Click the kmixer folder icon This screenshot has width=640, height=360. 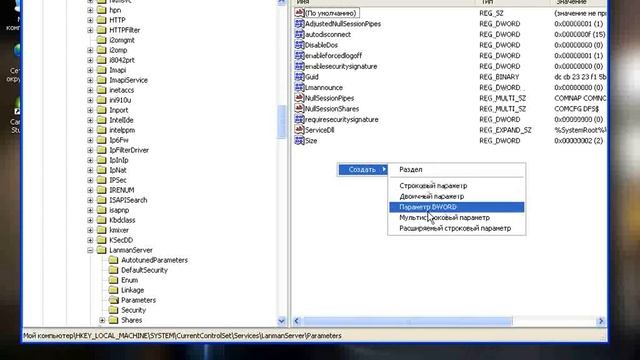coord(102,230)
